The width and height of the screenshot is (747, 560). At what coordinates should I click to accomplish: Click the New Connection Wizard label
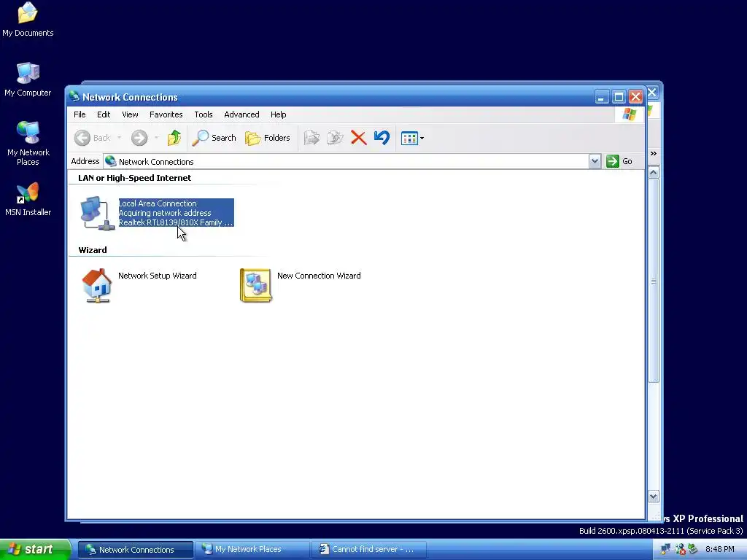click(x=319, y=276)
